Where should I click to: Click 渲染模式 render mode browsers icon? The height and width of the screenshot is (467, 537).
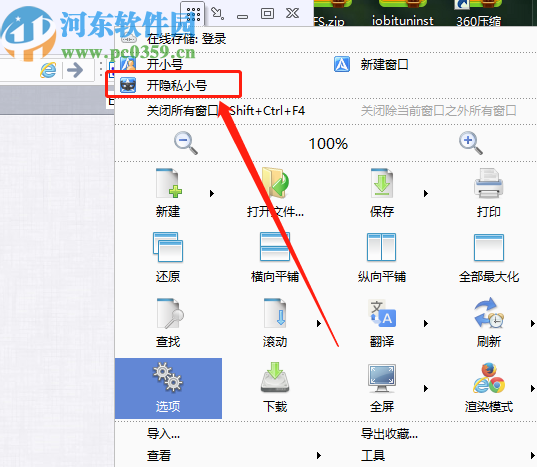point(489,378)
